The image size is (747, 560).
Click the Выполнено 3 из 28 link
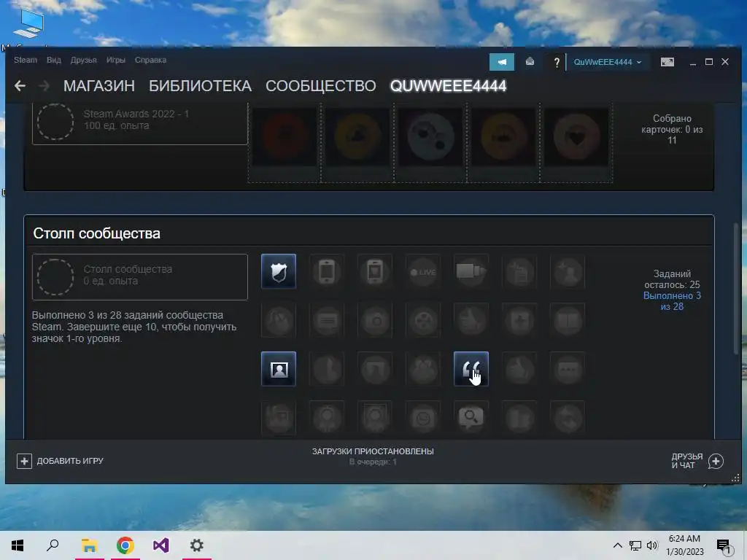coord(672,301)
